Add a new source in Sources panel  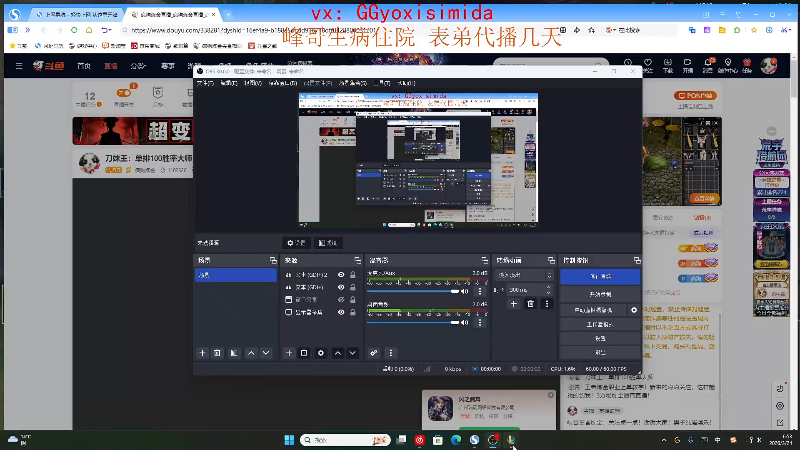coord(289,353)
